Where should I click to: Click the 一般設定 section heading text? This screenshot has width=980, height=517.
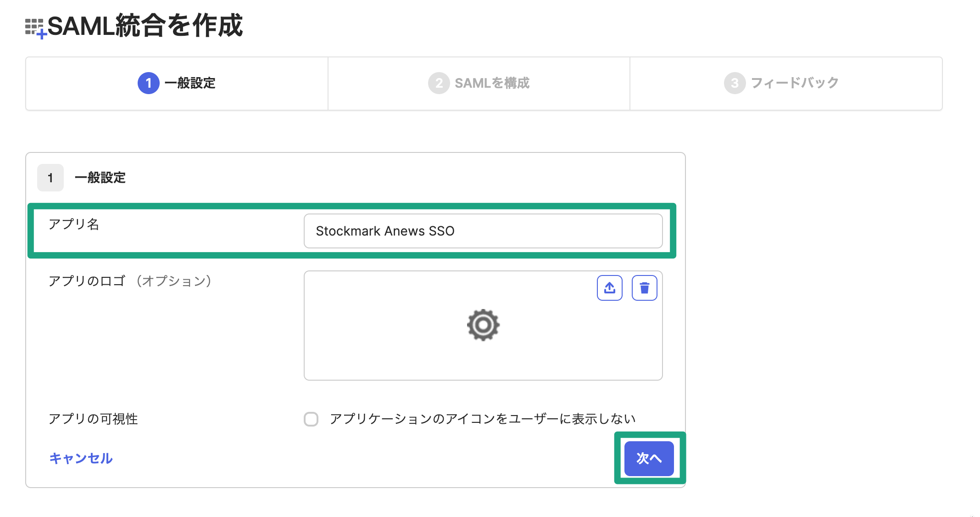(100, 178)
